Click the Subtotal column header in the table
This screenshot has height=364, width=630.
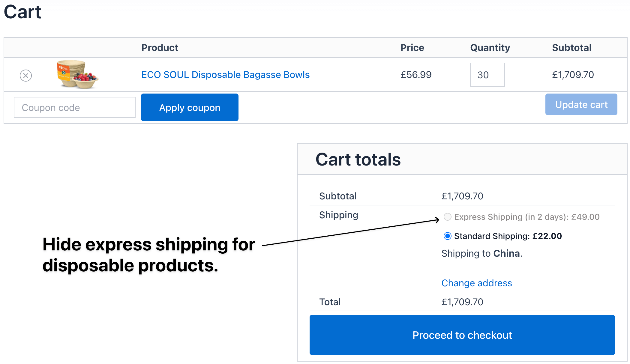coord(571,48)
